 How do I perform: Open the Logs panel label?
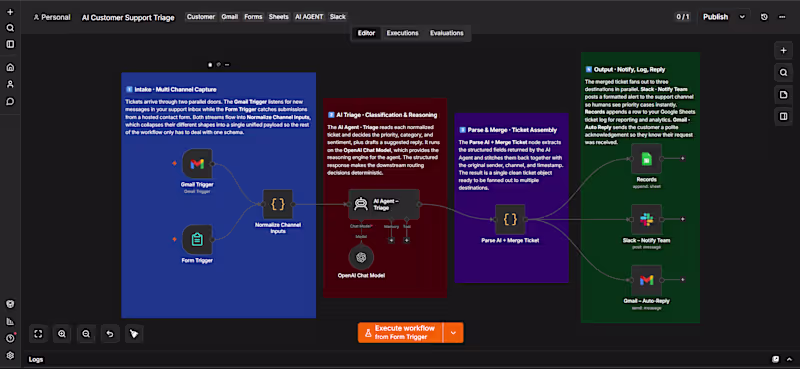(36, 360)
